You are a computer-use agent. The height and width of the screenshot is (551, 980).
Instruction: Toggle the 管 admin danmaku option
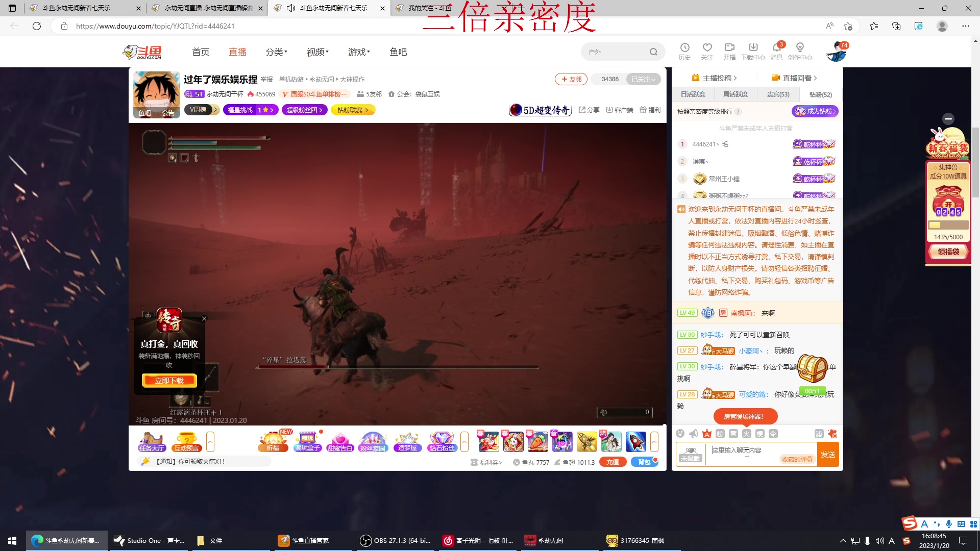coord(733,434)
